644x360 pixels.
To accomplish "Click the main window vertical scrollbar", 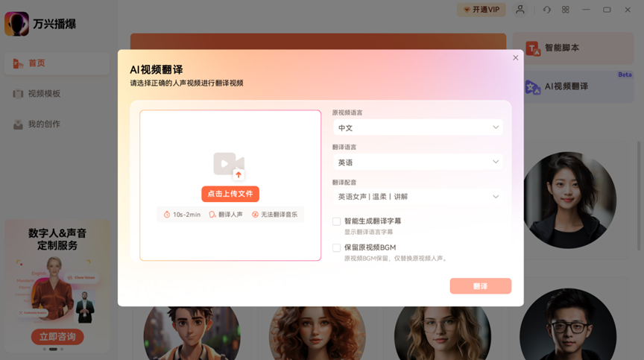I will coord(639,196).
